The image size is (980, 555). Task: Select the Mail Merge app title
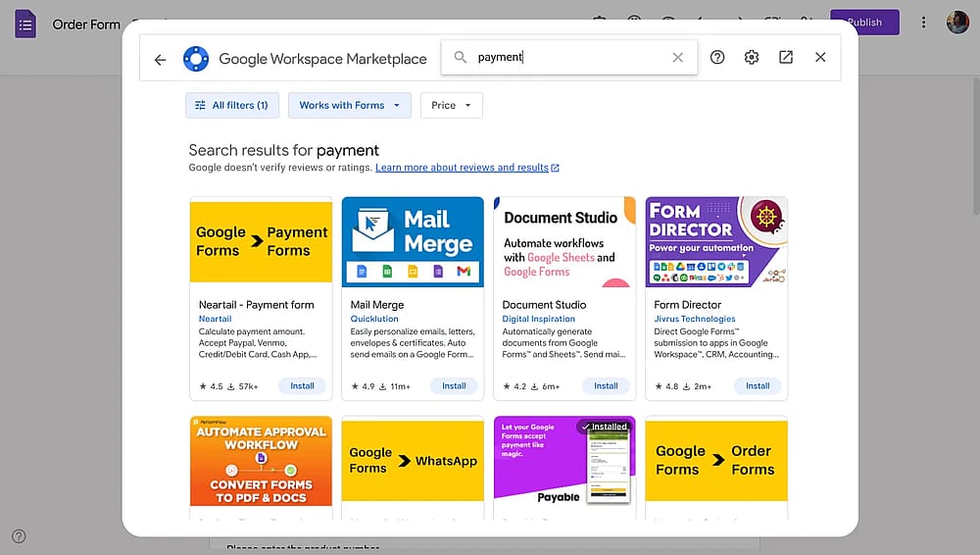377,305
